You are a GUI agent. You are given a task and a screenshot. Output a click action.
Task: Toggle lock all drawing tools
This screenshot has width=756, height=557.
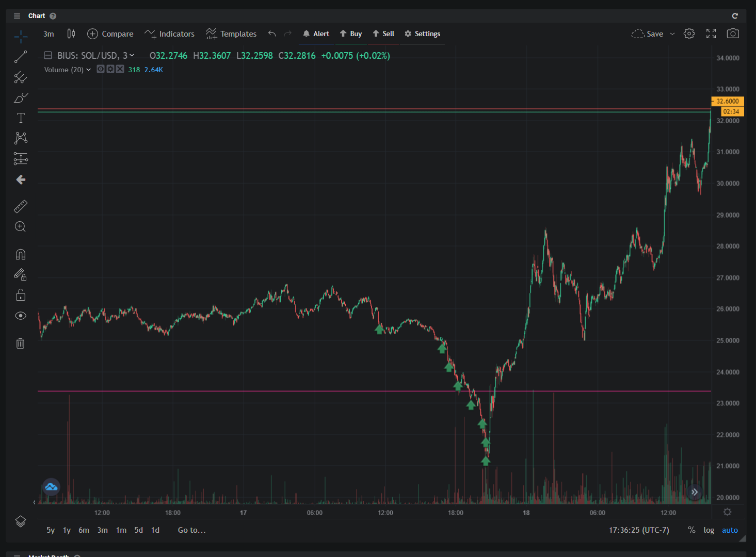tap(21, 295)
